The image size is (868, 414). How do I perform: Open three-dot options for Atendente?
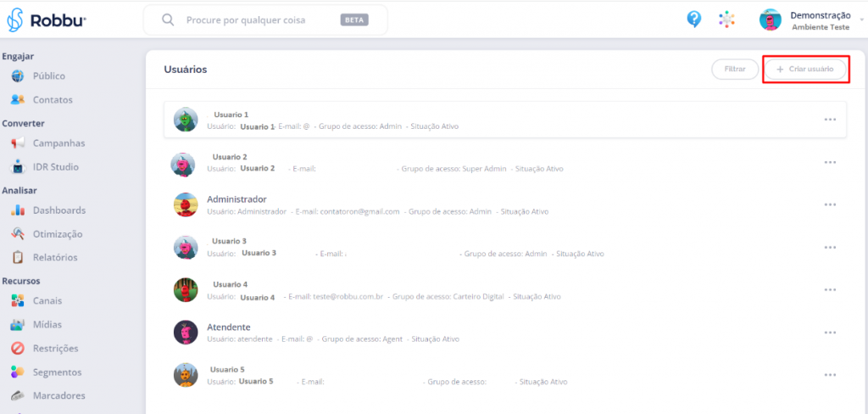click(830, 332)
